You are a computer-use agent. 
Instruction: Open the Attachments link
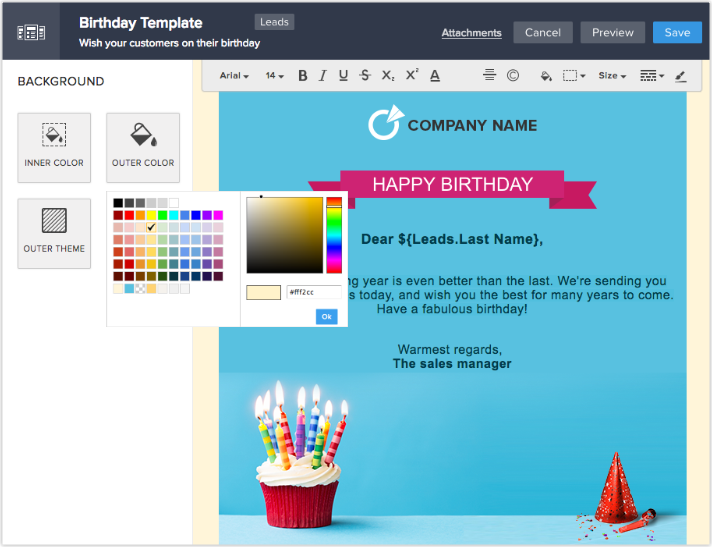pos(471,33)
